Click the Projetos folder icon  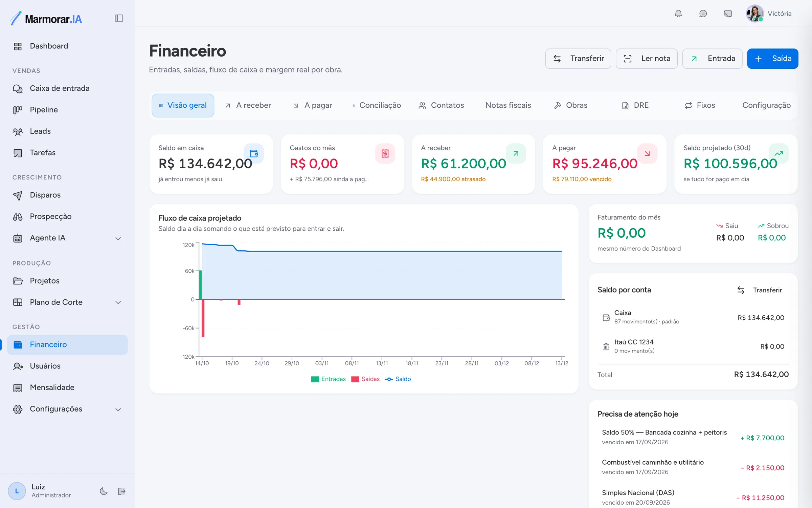coord(18,281)
